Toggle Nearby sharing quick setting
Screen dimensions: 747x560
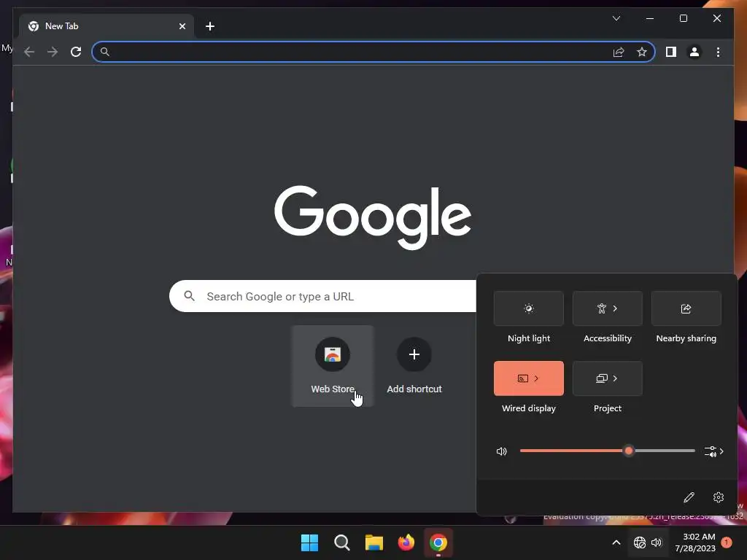(x=686, y=308)
